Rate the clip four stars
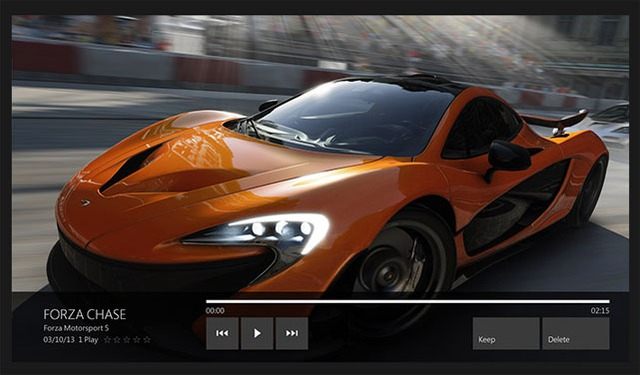The image size is (640, 375). pos(137,339)
